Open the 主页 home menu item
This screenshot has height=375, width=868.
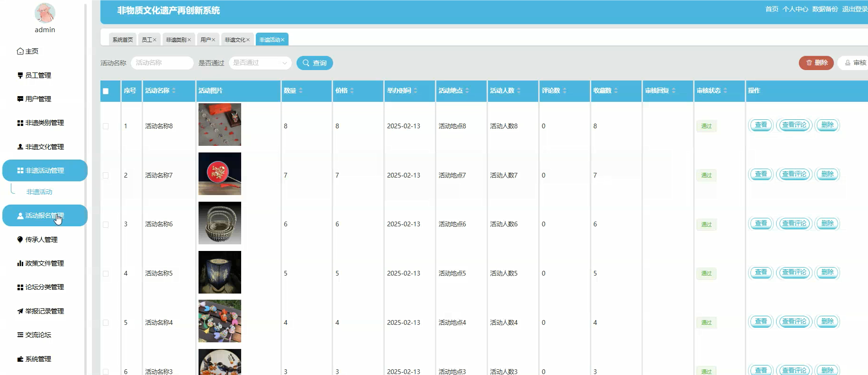click(x=27, y=51)
